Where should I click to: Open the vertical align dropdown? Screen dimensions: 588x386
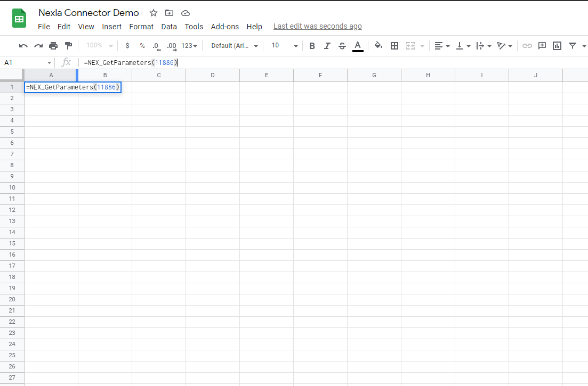(x=463, y=46)
